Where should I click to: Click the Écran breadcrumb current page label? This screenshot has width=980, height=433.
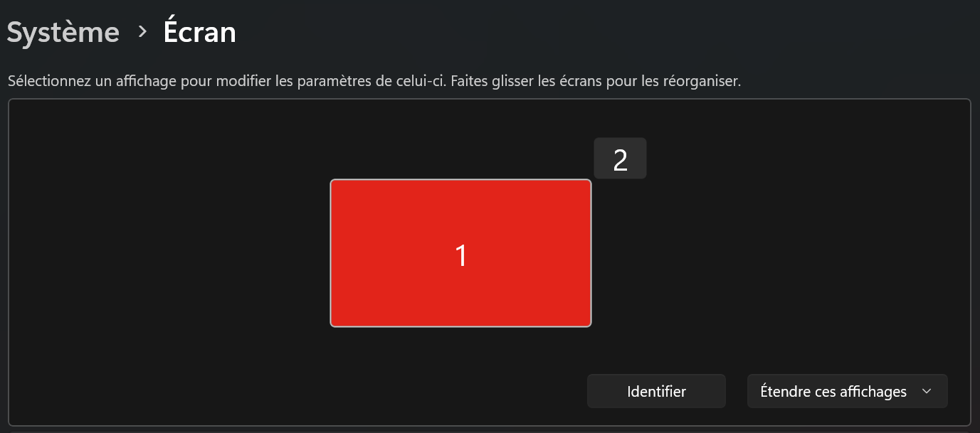tap(200, 32)
